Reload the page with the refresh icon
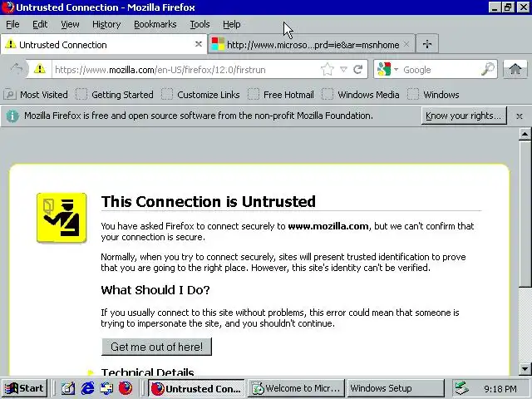The height and width of the screenshot is (399, 532). coord(358,70)
